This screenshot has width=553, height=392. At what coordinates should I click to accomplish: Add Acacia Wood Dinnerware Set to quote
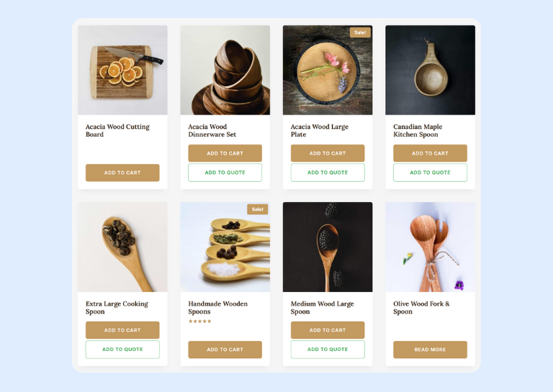[225, 173]
